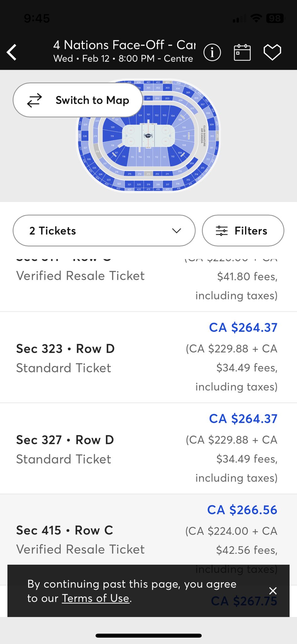Select Sec 327 Row D listing
Image resolution: width=297 pixels, height=644 pixels.
pos(148,448)
